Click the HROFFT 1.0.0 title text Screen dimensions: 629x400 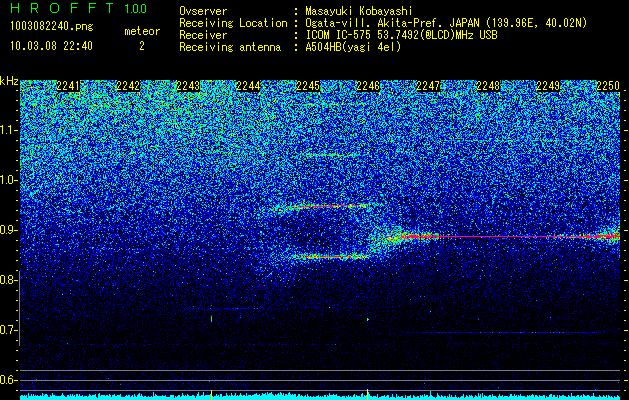[x=79, y=8]
